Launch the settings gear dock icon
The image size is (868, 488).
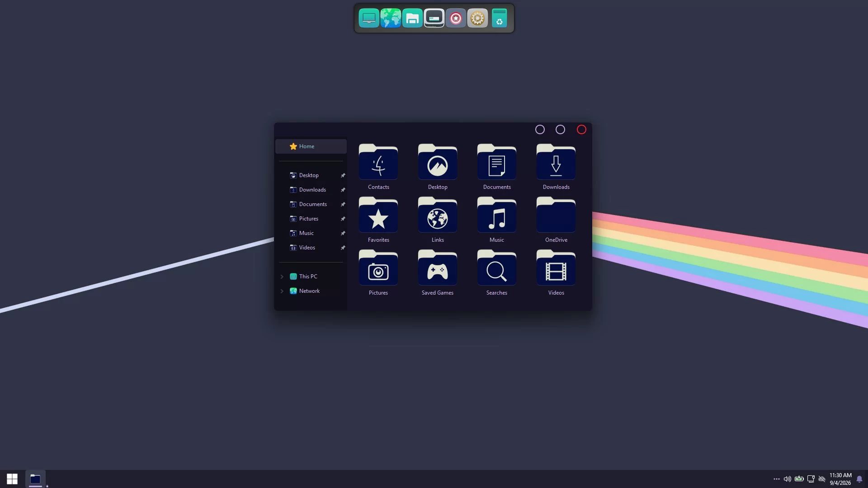pos(477,19)
